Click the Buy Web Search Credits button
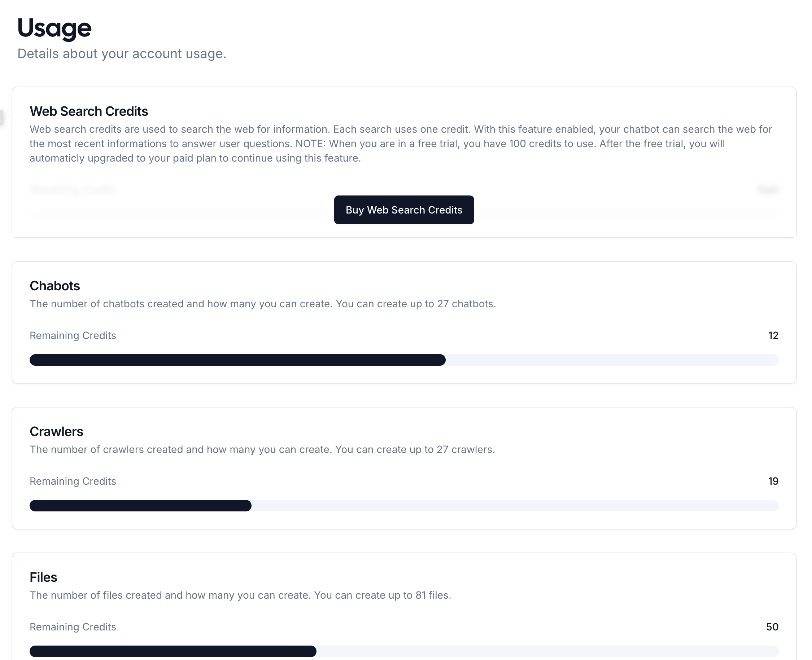The width and height of the screenshot is (812, 660). pyautogui.click(x=403, y=210)
